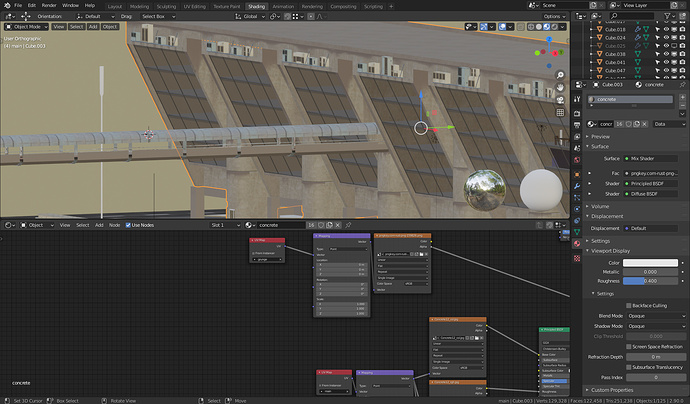Image resolution: width=690 pixels, height=404 pixels.
Task: Expand the Preview panel
Action: pyautogui.click(x=600, y=136)
